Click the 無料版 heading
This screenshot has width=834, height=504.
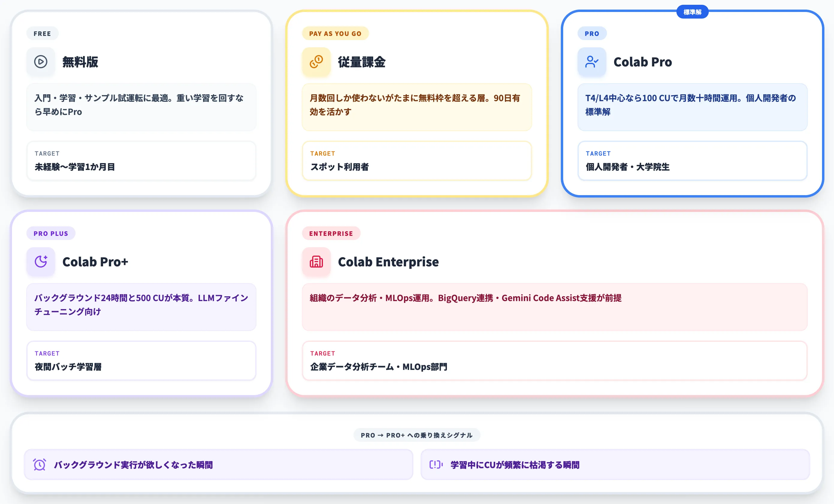(80, 62)
